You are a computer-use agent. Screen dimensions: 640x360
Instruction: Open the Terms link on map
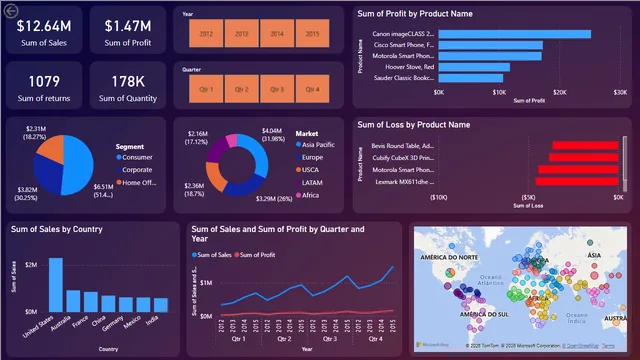coord(608,346)
